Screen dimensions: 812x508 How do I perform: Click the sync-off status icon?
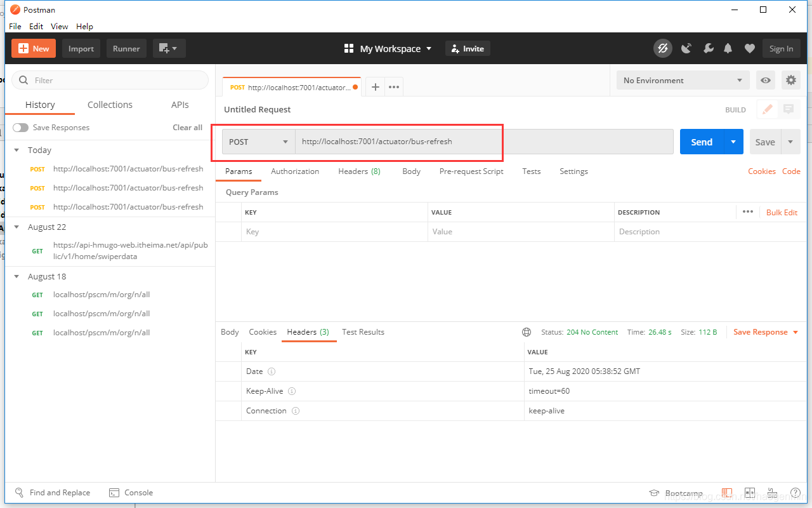(663, 48)
